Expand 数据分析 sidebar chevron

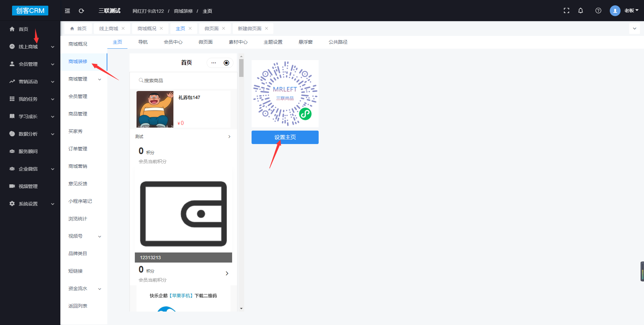53,134
